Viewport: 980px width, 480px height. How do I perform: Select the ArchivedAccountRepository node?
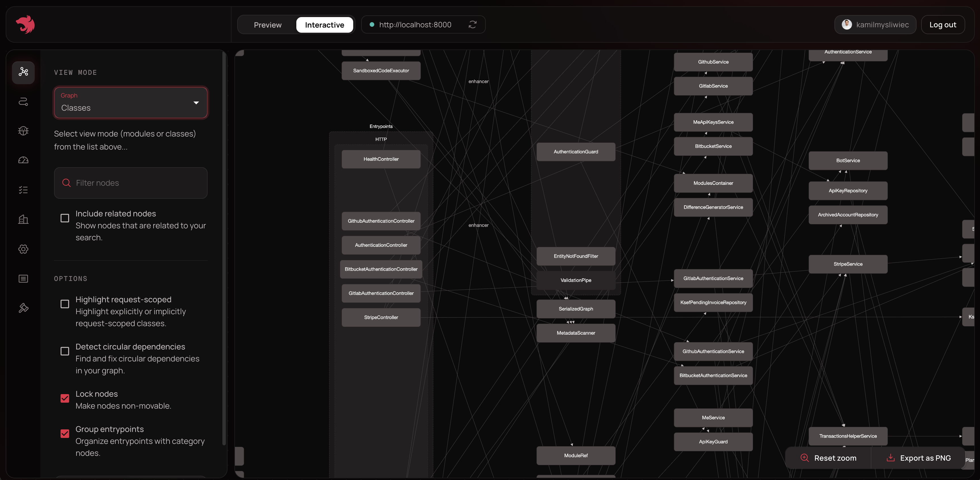point(848,215)
